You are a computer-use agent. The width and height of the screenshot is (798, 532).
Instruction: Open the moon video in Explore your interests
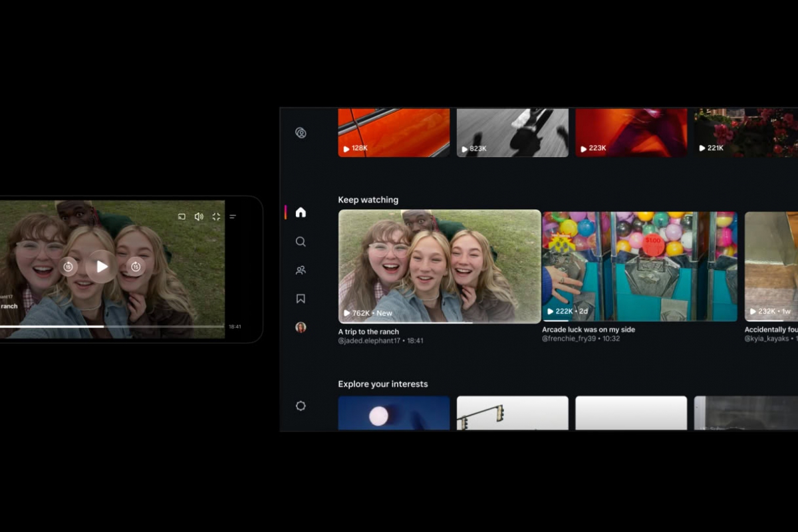394,414
